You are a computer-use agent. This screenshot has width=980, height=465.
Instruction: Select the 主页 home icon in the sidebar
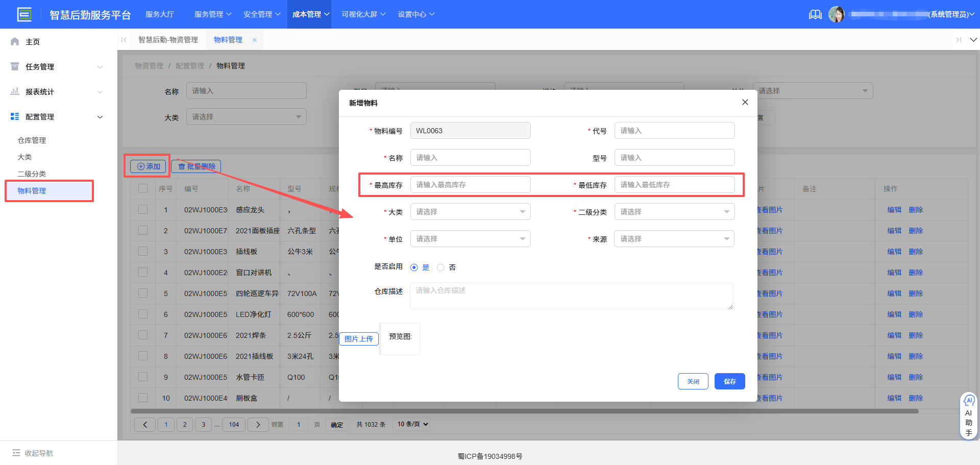click(14, 41)
